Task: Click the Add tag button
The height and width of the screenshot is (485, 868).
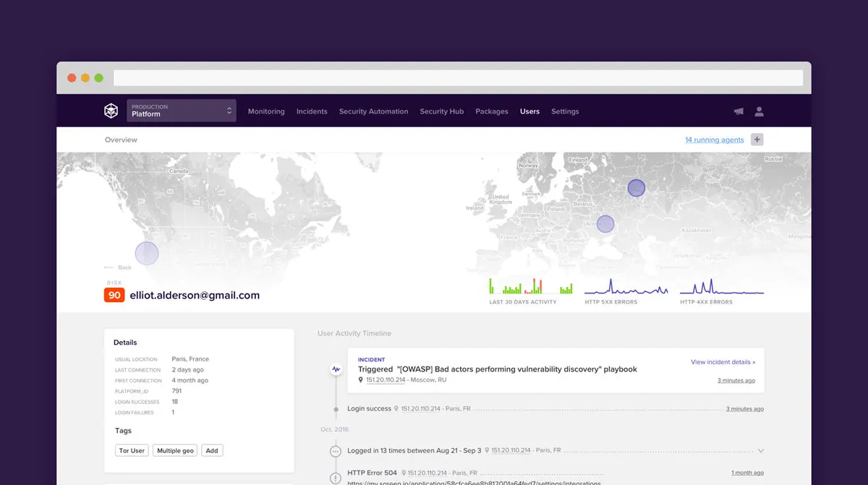Action: click(x=212, y=450)
